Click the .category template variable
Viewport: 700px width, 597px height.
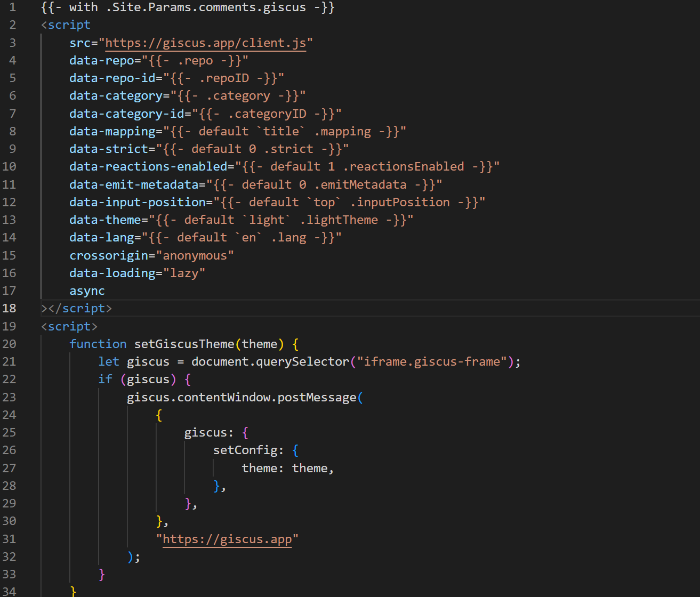tap(238, 96)
